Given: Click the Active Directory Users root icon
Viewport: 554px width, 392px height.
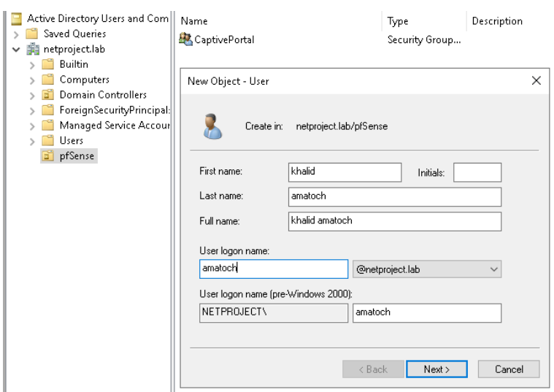Looking at the screenshot, I should point(16,19).
